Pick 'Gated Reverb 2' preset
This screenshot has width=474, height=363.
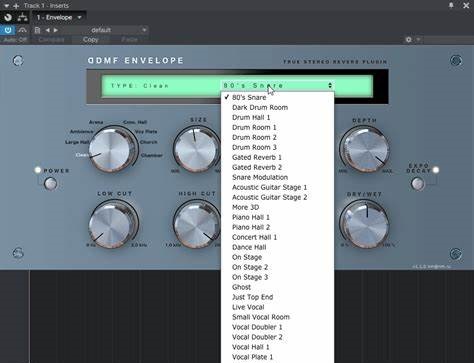pos(277,168)
